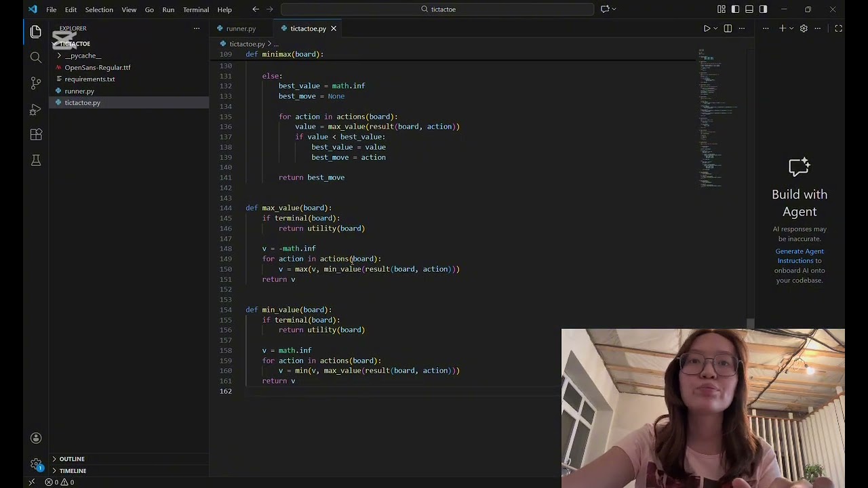This screenshot has height=488, width=868.
Task: Open the run options dropdown arrow
Action: pos(715,28)
